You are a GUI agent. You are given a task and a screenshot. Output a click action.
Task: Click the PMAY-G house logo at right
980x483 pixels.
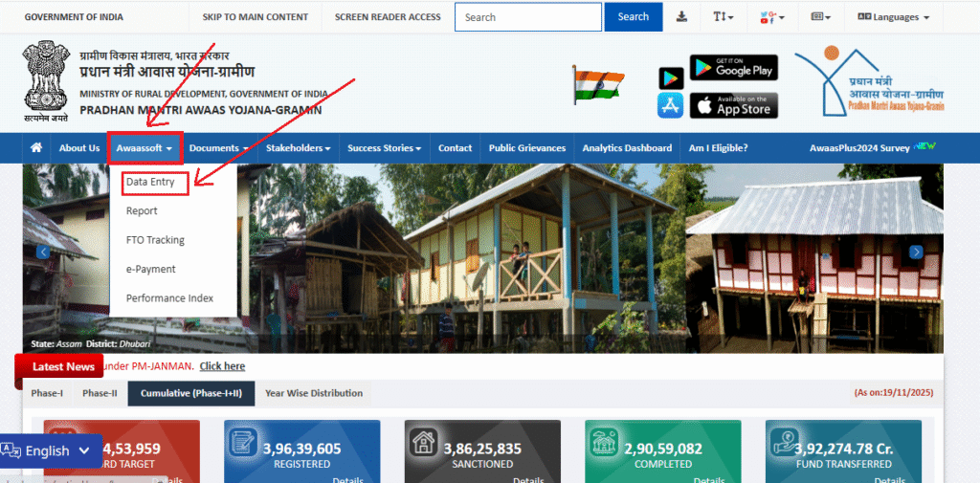click(869, 81)
